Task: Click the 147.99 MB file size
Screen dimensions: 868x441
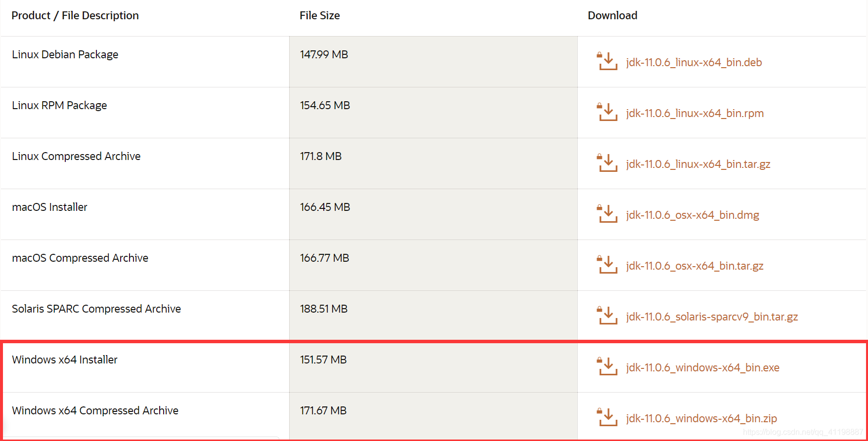Action: (324, 55)
